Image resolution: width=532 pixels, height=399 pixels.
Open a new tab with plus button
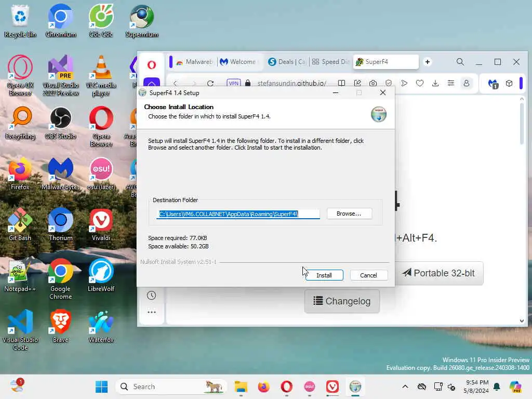pyautogui.click(x=428, y=62)
